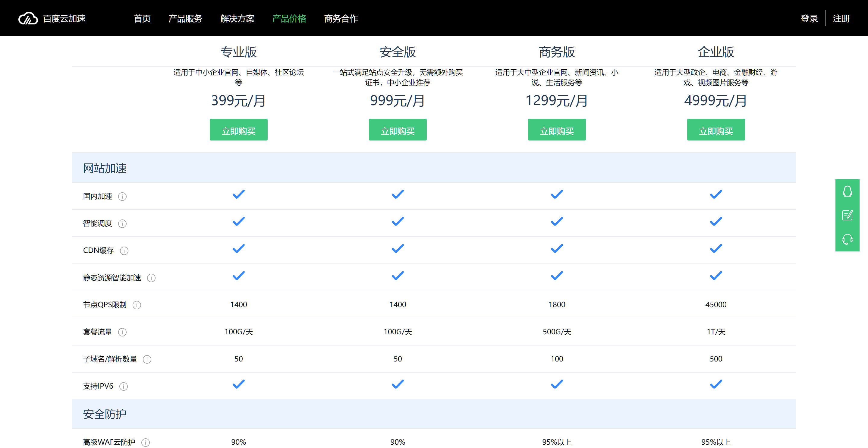This screenshot has height=448, width=868.
Task: Go to 首页 in the navigation bar
Action: point(142,18)
